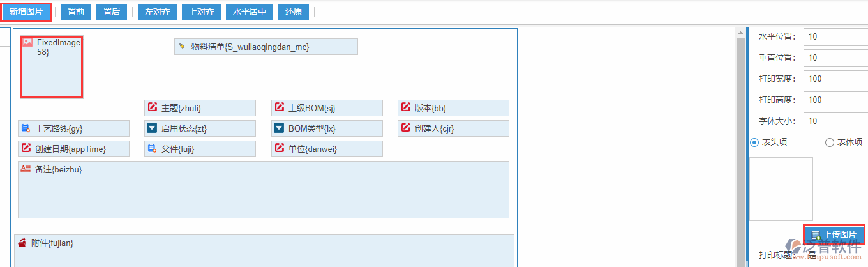Click the icon of 工艺路线{gy}
Screen dimensions: 868x267
coord(26,128)
